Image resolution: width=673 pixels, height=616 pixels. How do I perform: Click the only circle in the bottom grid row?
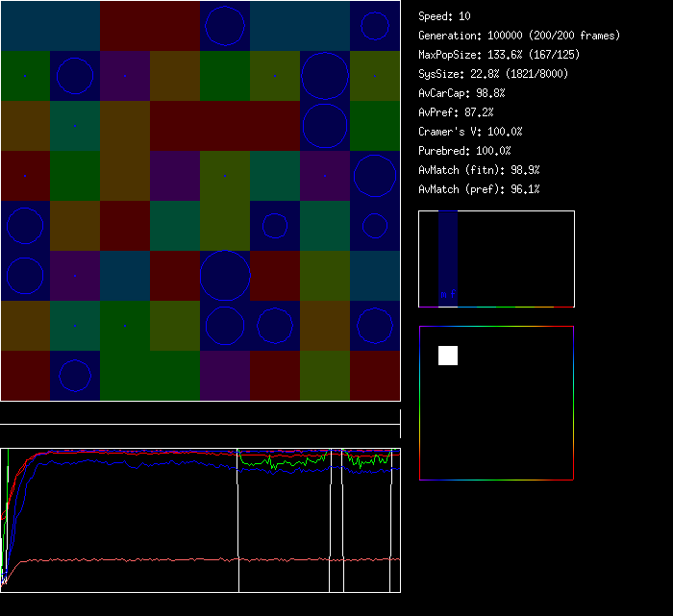[75, 376]
